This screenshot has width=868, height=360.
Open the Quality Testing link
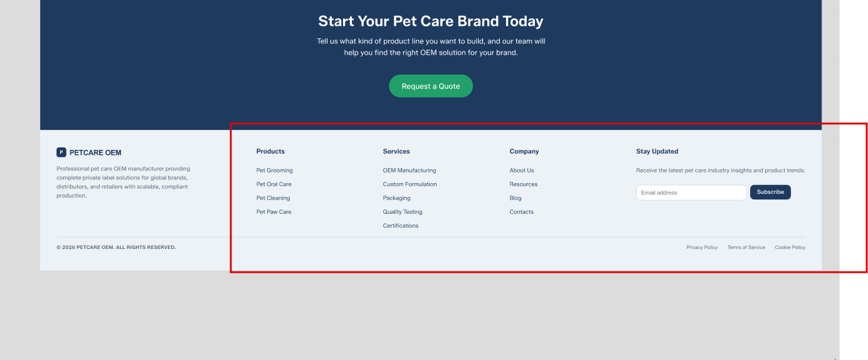(402, 212)
